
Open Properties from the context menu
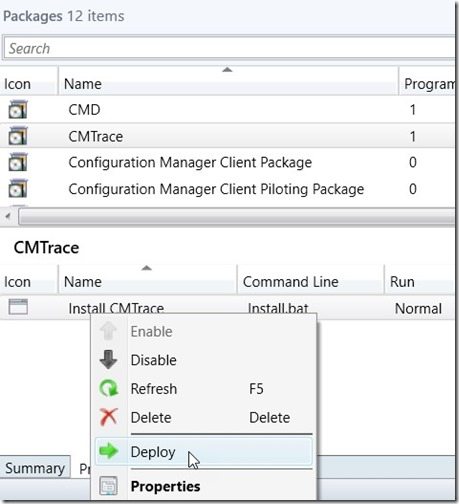203,486
